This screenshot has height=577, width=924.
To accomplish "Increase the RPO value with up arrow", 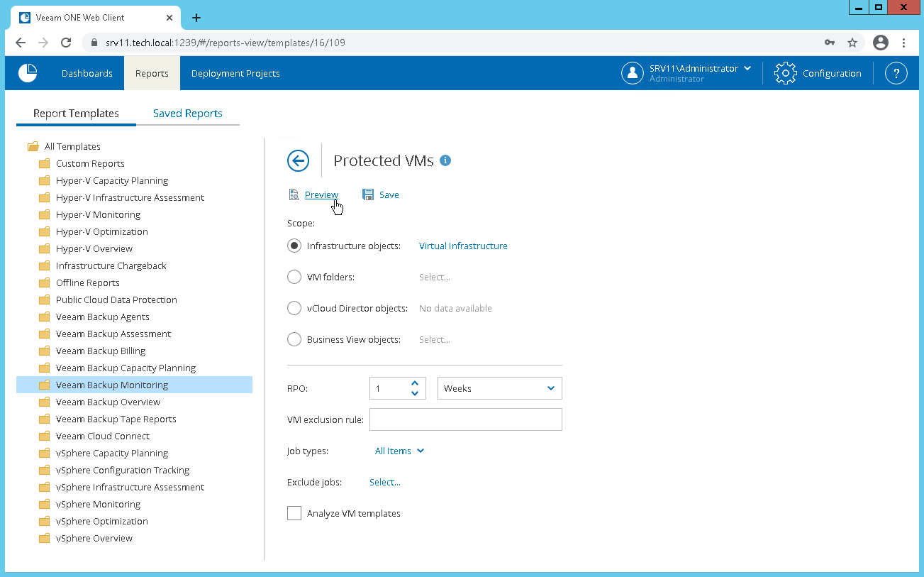I will [415, 383].
